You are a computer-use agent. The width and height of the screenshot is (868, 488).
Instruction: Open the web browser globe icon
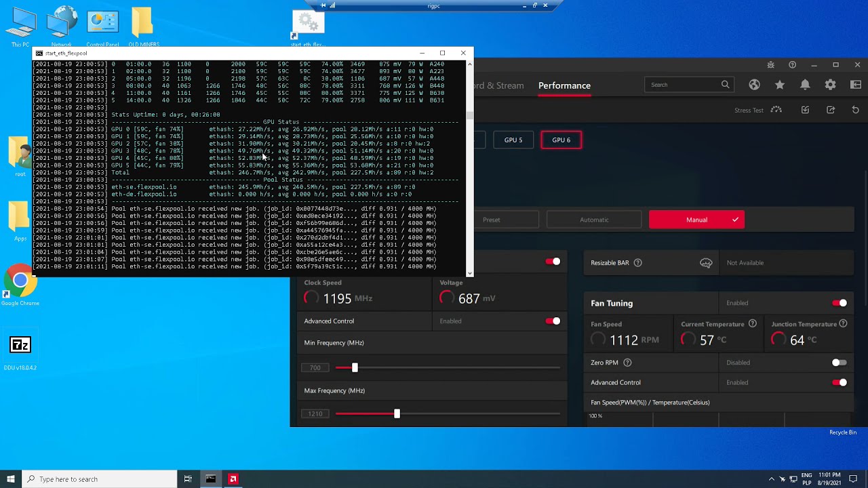754,85
